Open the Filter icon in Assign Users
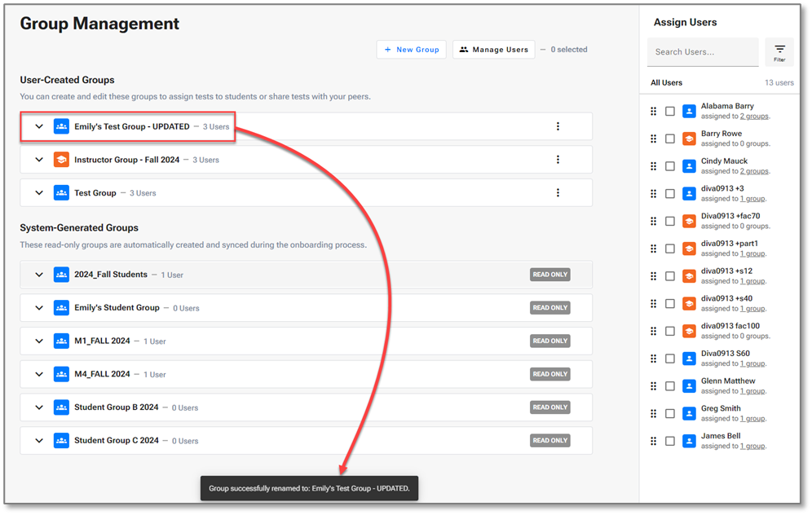 tap(779, 52)
